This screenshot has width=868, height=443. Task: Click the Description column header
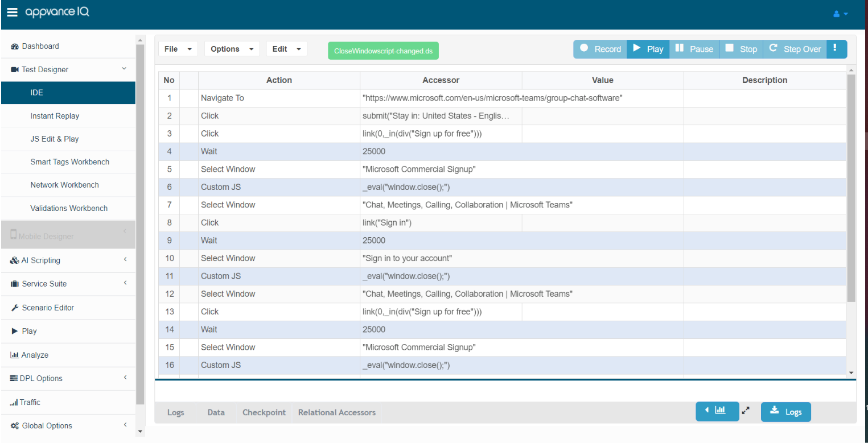(765, 80)
